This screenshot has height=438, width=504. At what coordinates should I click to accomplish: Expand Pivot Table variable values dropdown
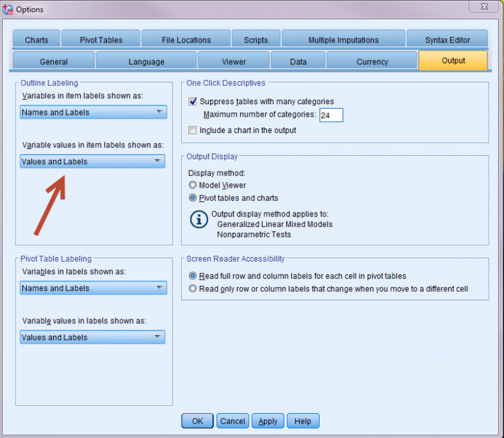(93, 338)
